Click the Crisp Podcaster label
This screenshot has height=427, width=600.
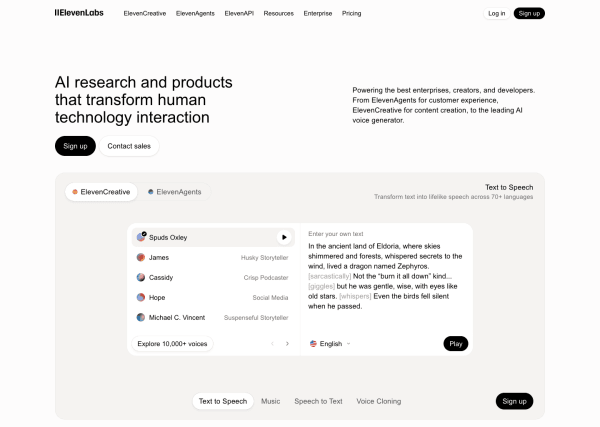266,277
